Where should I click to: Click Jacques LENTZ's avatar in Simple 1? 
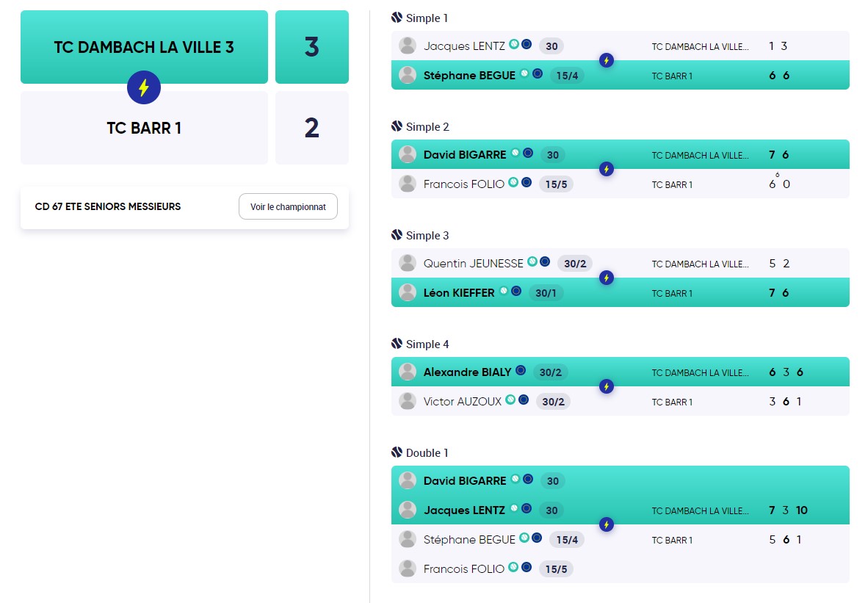pyautogui.click(x=408, y=46)
